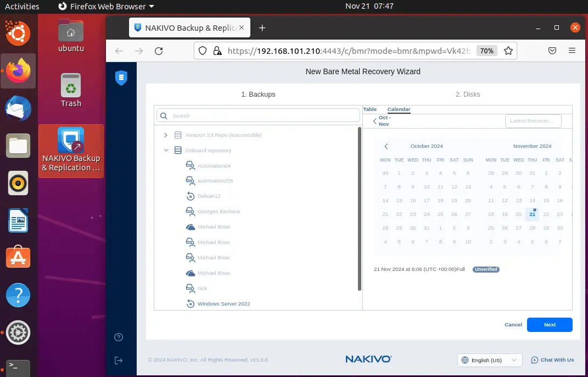
Task: Switch to the Calendar tab
Action: (399, 109)
